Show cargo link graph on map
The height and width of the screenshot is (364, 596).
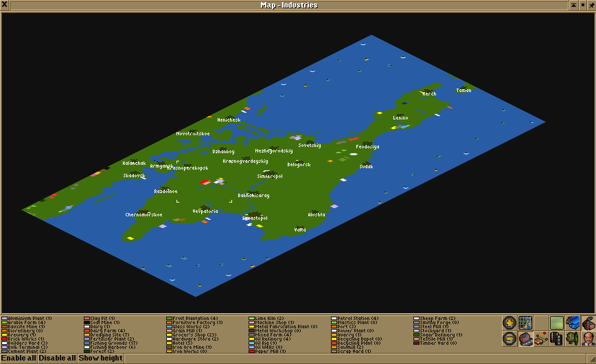point(541,339)
